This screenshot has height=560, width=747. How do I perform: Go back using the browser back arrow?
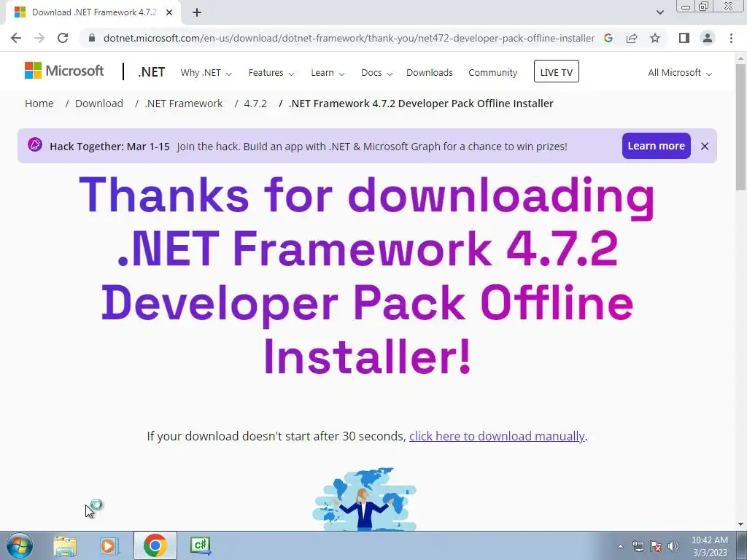16,38
